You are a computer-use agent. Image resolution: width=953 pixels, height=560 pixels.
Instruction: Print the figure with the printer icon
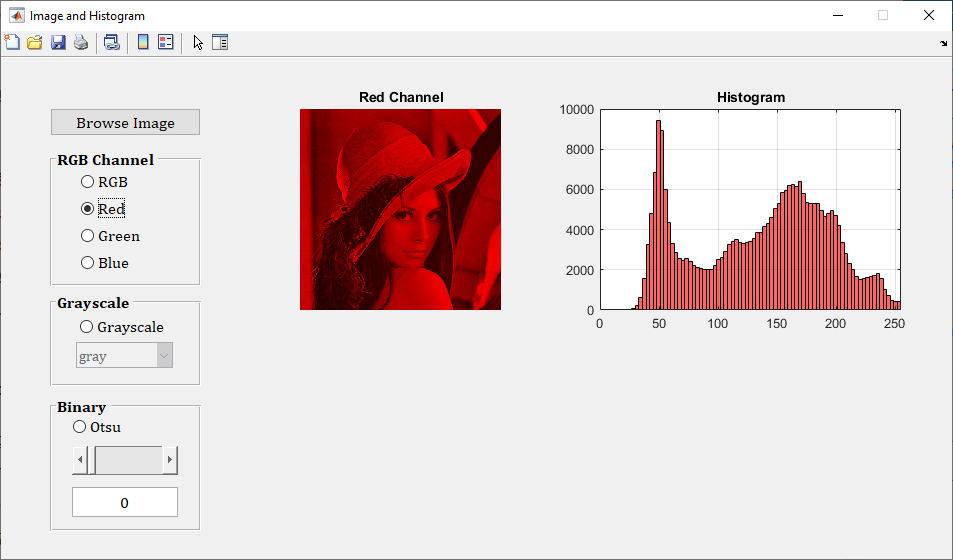coord(80,42)
